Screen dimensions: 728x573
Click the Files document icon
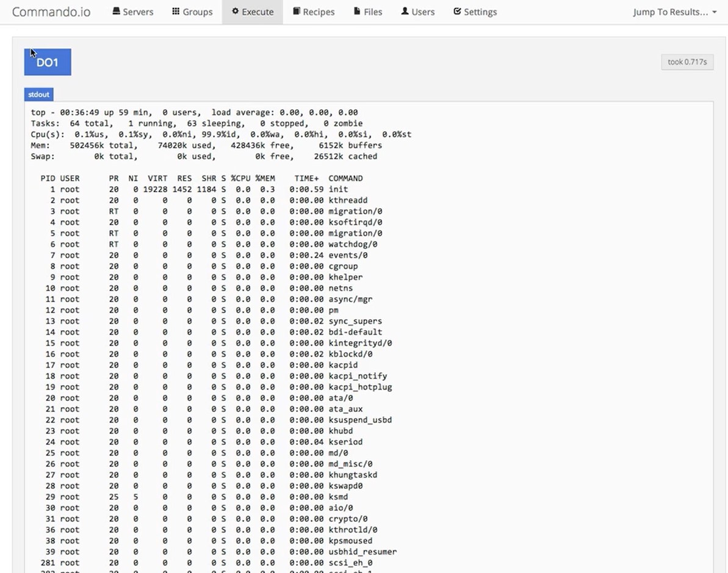[356, 11]
